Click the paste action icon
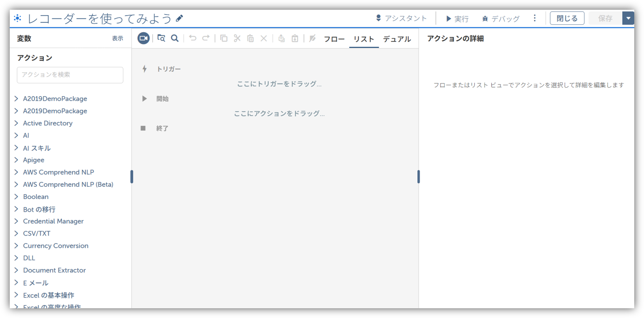The image size is (644, 318). click(x=250, y=38)
